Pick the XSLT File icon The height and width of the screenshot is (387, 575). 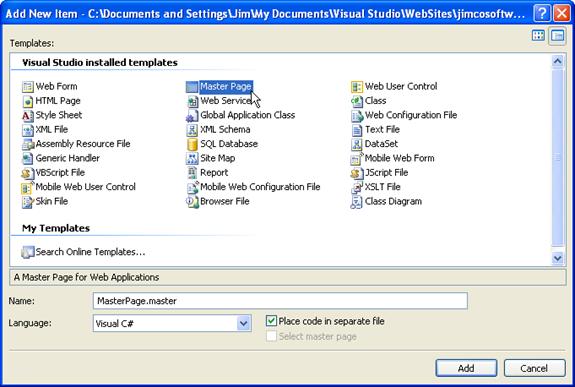point(357,187)
